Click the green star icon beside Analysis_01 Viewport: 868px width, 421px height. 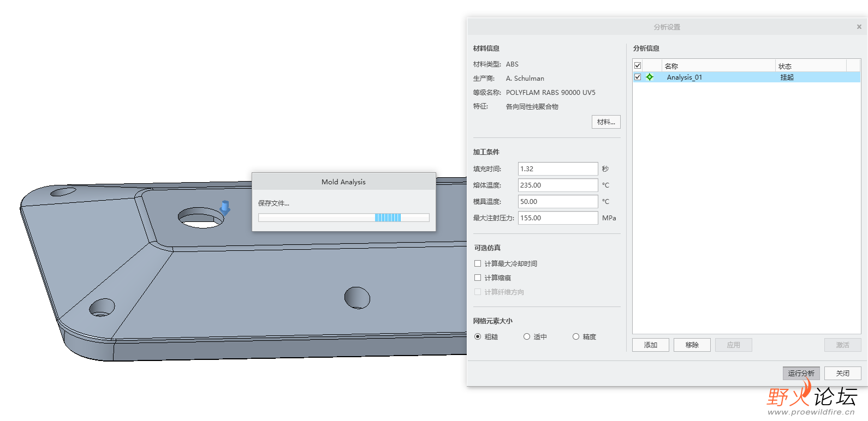tap(650, 77)
